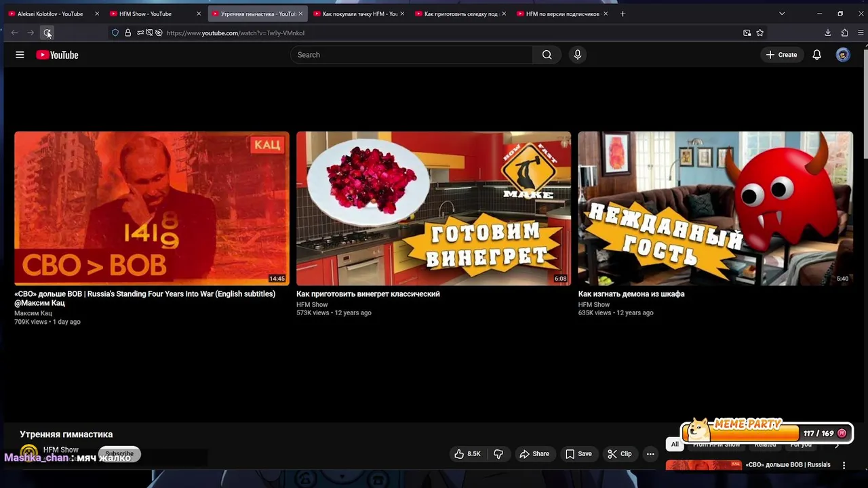The image size is (868, 488).
Task: Click the address bar URL
Action: tap(235, 33)
